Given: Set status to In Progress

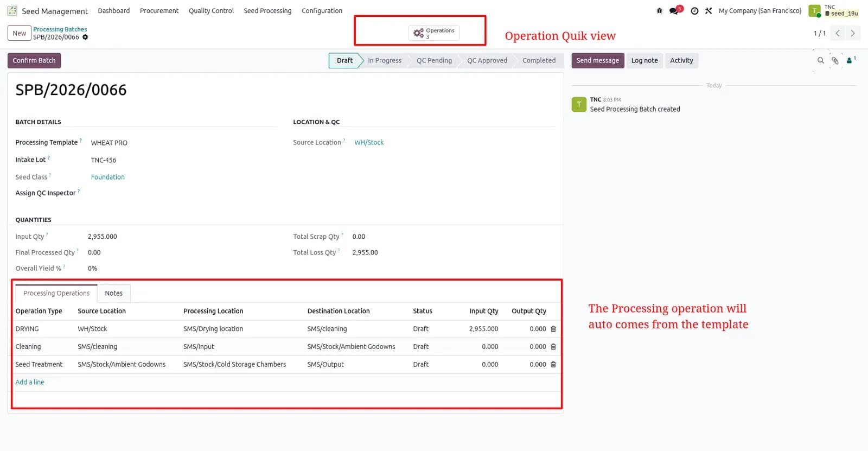Looking at the screenshot, I should (385, 61).
